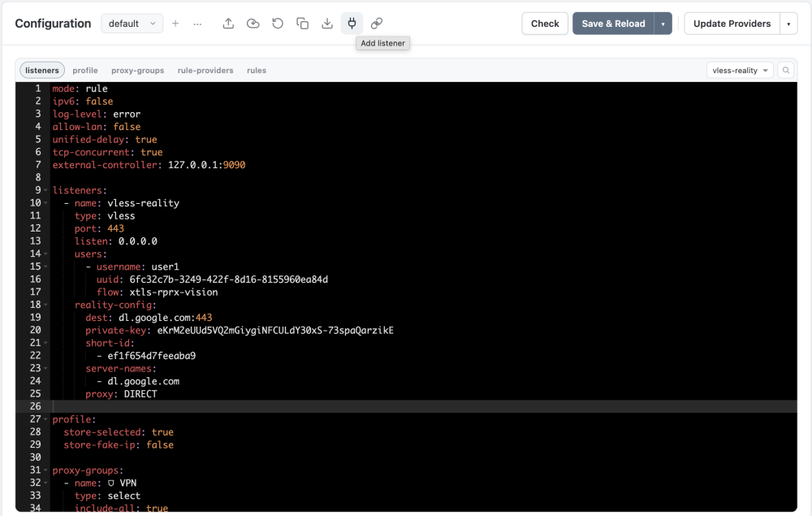Click the Save & Reload button
The height and width of the screenshot is (516, 812).
click(613, 24)
